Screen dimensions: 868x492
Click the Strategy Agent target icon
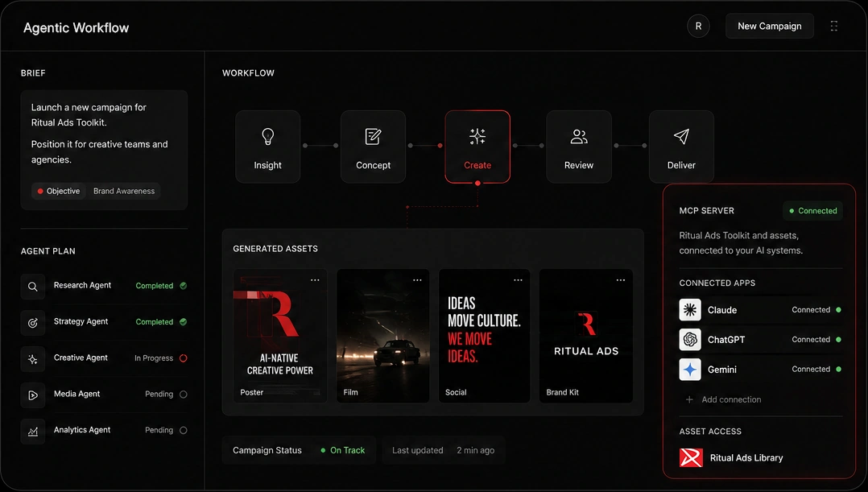pos(33,323)
